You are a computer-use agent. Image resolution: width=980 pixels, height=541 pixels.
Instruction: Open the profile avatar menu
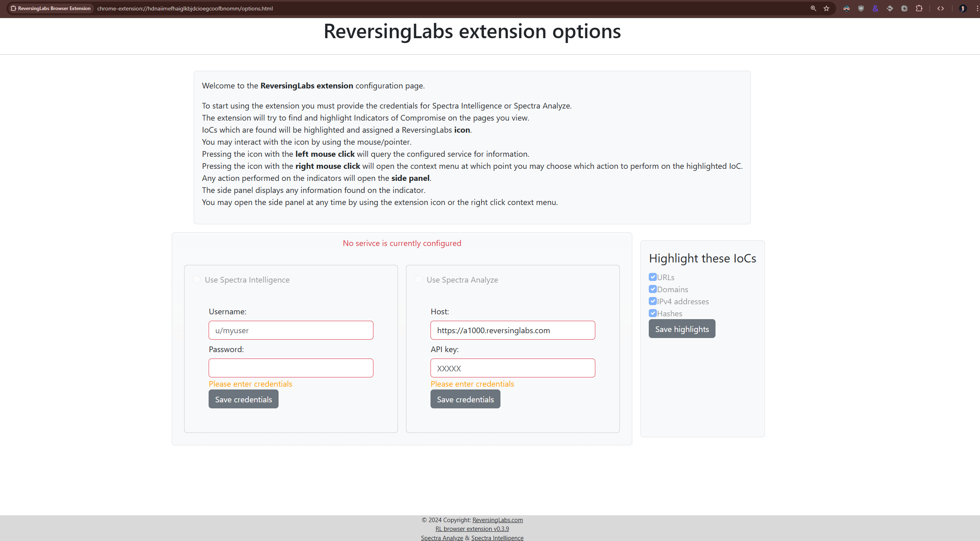click(963, 8)
